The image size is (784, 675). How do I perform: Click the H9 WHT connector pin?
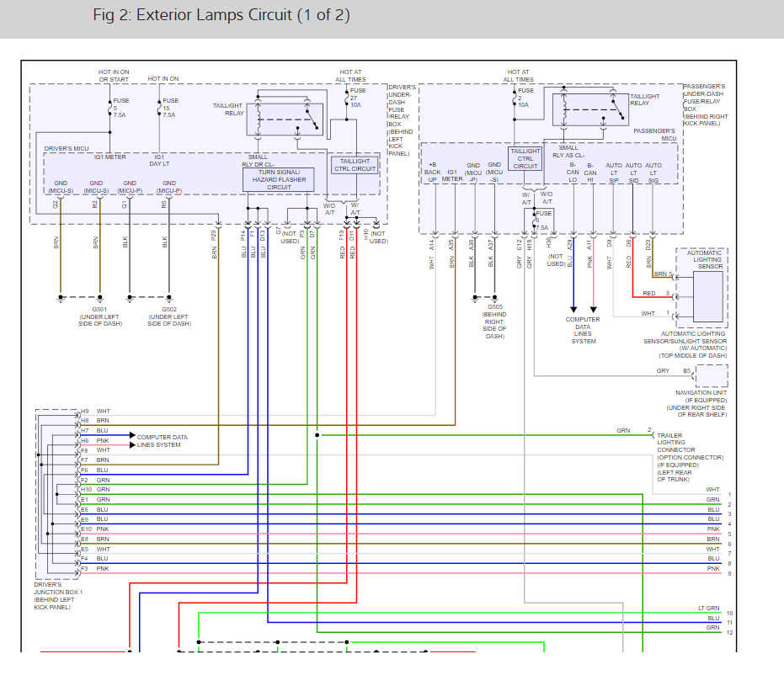95,412
